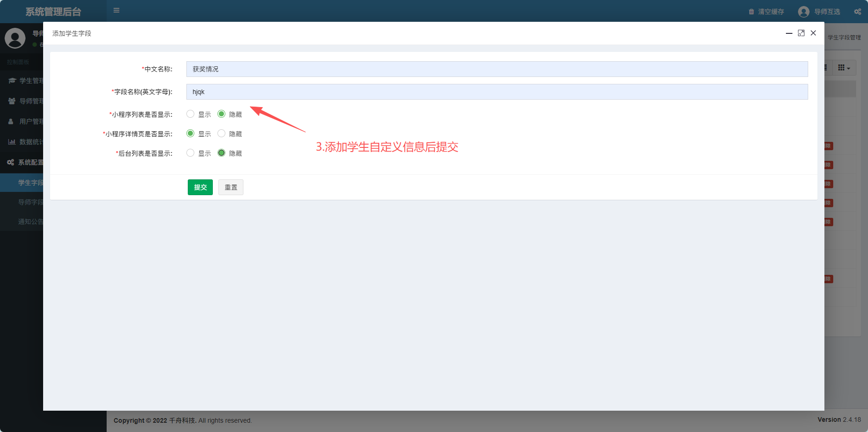868x432 pixels.
Task: Select 隐藏 for 小程序列表是否显示
Action: (x=222, y=114)
